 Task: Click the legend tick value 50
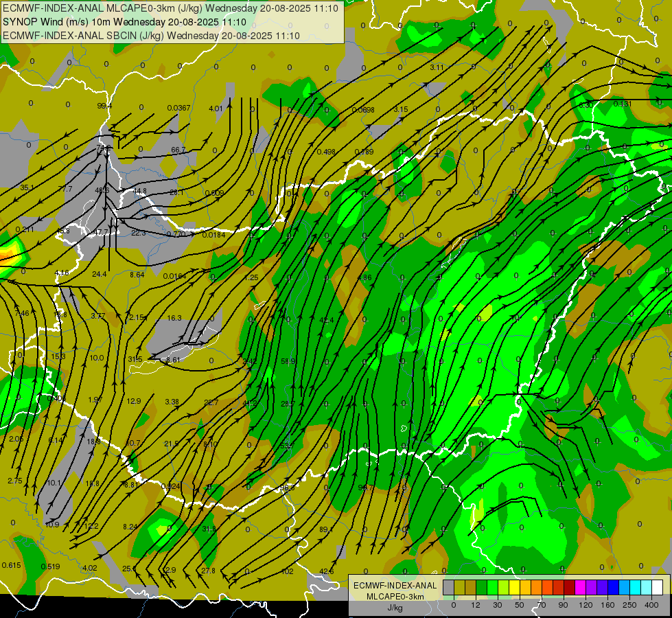(x=519, y=605)
